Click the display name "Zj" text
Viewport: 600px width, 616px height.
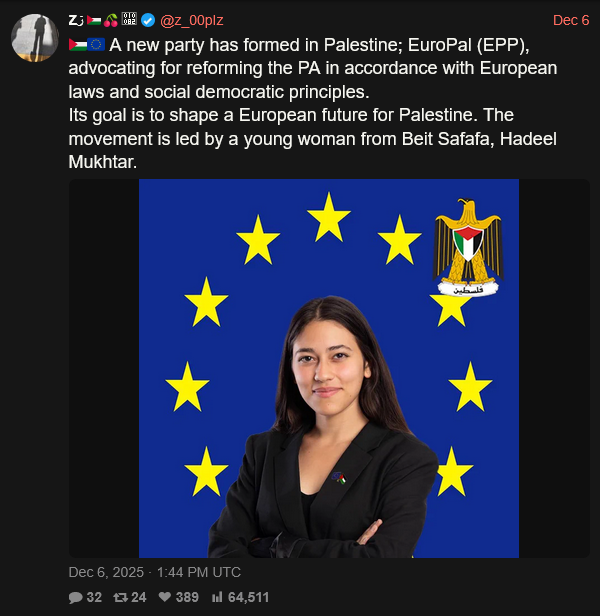click(76, 20)
